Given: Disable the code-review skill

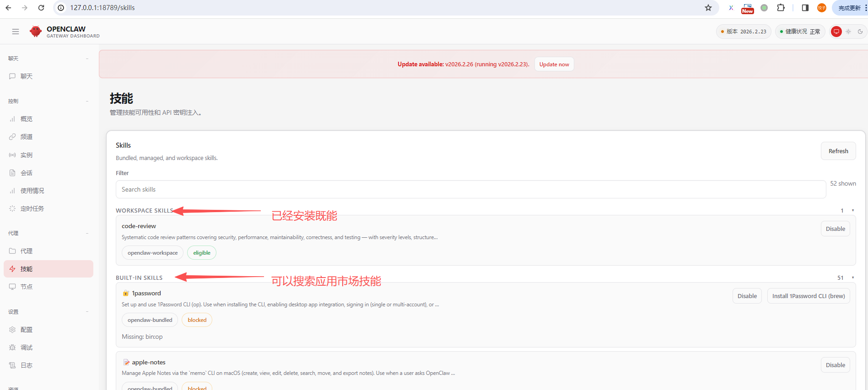Looking at the screenshot, I should coord(835,229).
